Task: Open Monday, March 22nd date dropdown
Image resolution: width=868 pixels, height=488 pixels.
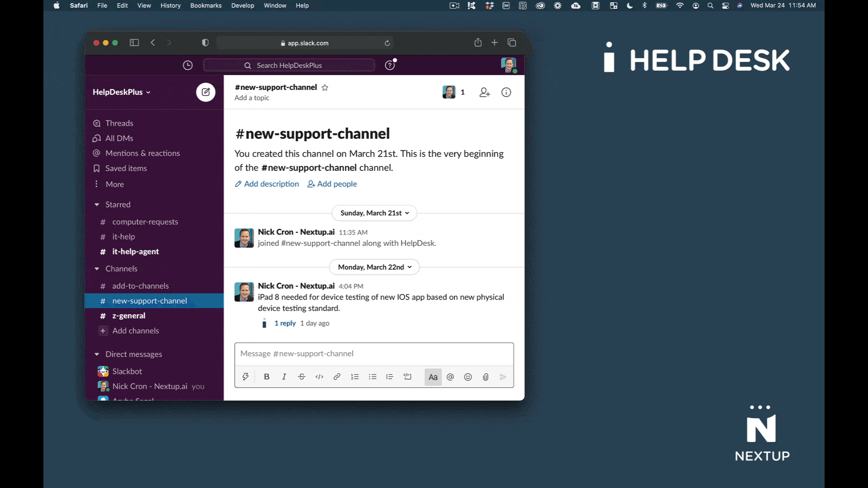Action: point(374,267)
